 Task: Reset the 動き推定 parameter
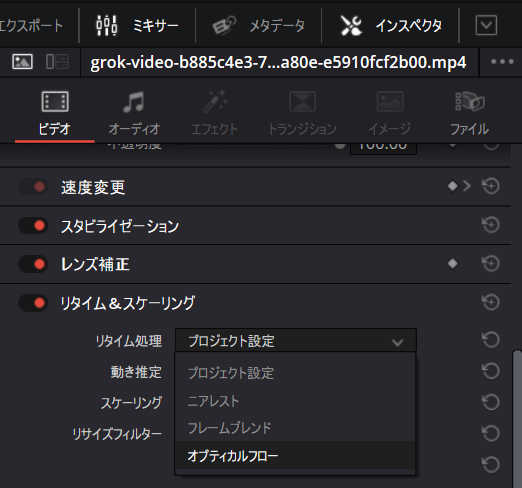[491, 371]
